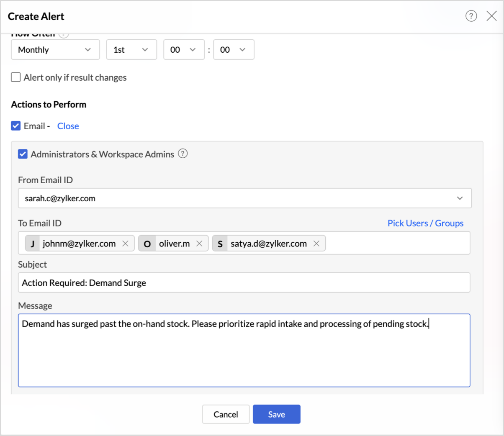Close the Create Alert dialog
Screen dimensions: 504x436
tap(491, 16)
